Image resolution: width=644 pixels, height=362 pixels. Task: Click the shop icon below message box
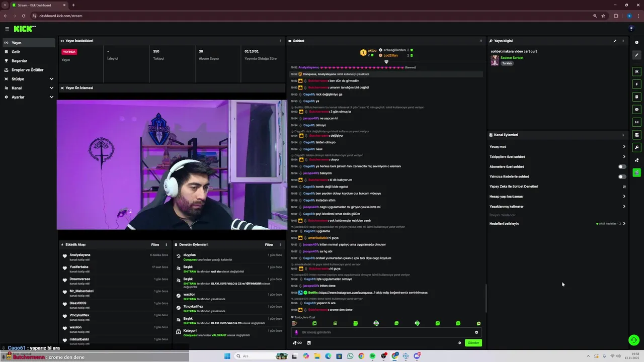pyautogui.click(x=309, y=343)
